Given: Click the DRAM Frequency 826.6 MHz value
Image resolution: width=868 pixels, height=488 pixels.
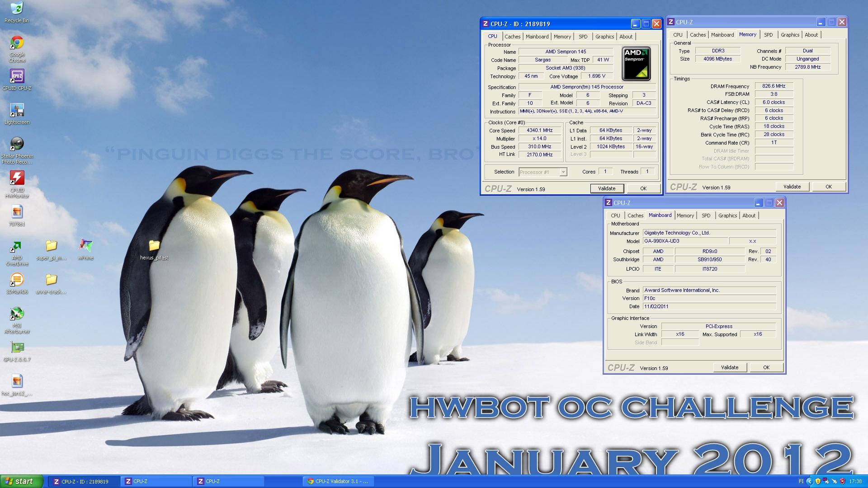Looking at the screenshot, I should (774, 86).
